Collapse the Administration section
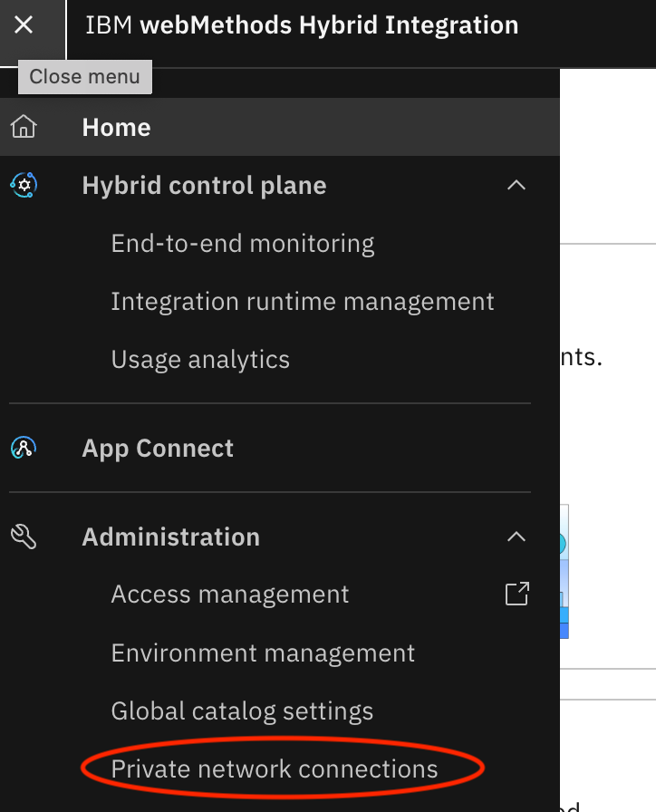The image size is (656, 812). coord(516,536)
